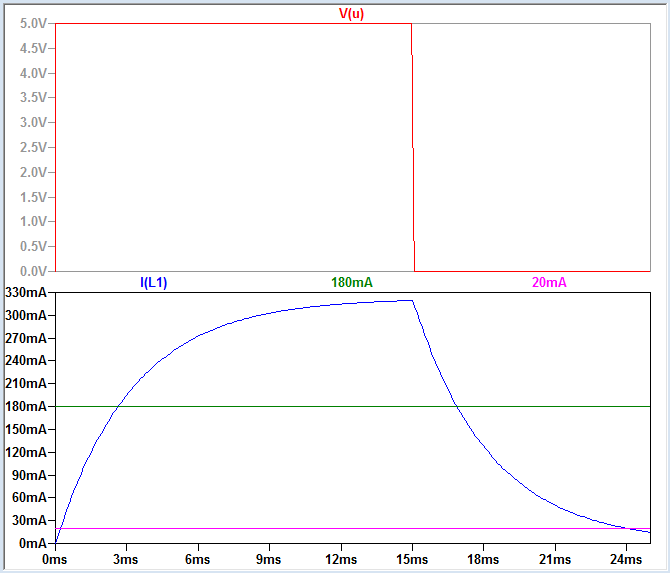The image size is (670, 573).
Task: Select the V(u) trace label
Action: (351, 14)
